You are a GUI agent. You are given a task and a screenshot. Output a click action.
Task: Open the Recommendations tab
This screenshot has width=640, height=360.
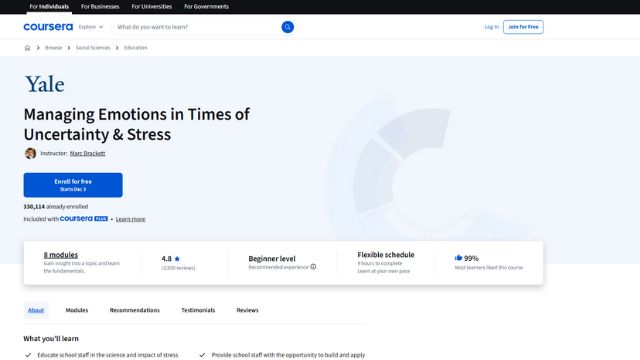click(x=135, y=310)
